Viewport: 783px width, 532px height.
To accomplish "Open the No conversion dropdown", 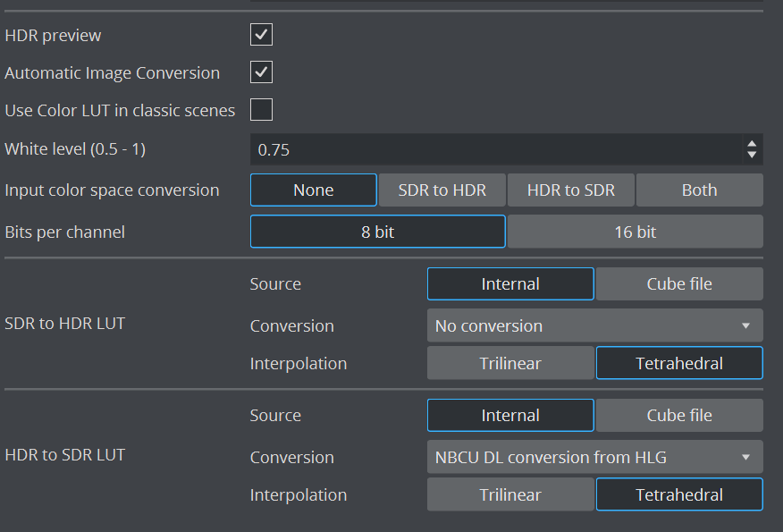I will tap(594, 325).
